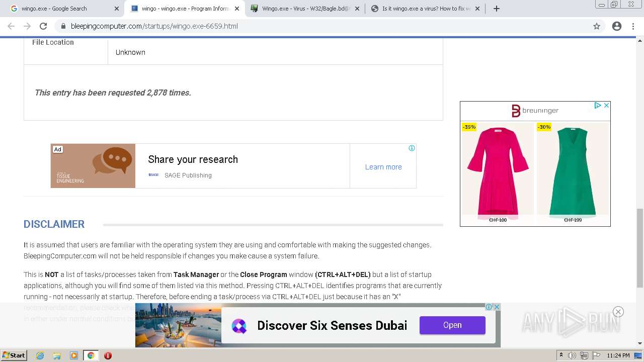
Task: Click the Open button on the Dubai ad
Action: 452,325
